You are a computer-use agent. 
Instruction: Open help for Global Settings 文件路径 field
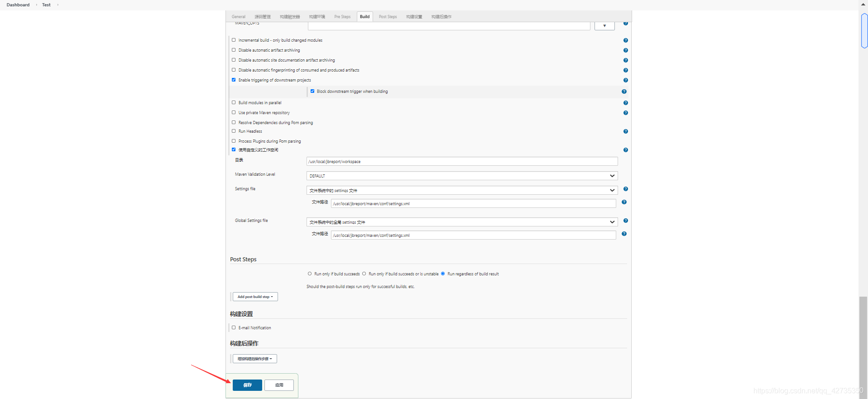pyautogui.click(x=624, y=234)
